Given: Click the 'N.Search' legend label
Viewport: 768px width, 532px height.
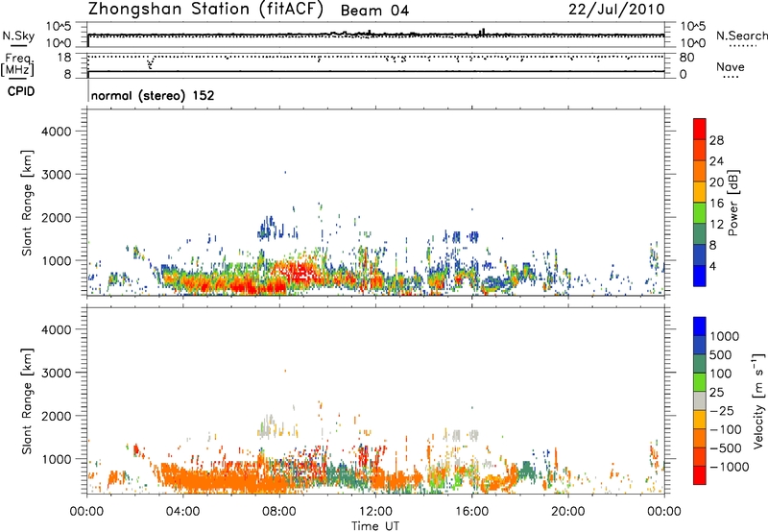Looking at the screenshot, I should tap(742, 36).
